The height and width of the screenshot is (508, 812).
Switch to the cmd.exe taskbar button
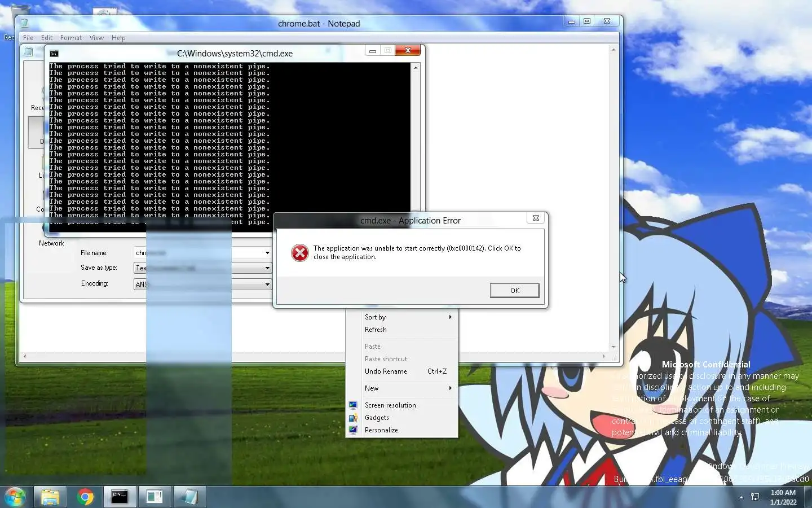click(x=120, y=497)
